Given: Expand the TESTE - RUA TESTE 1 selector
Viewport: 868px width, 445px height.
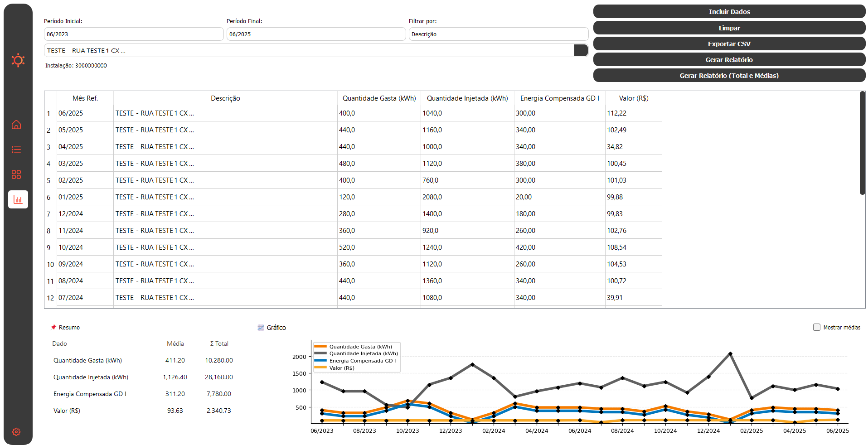Looking at the screenshot, I should [x=581, y=50].
